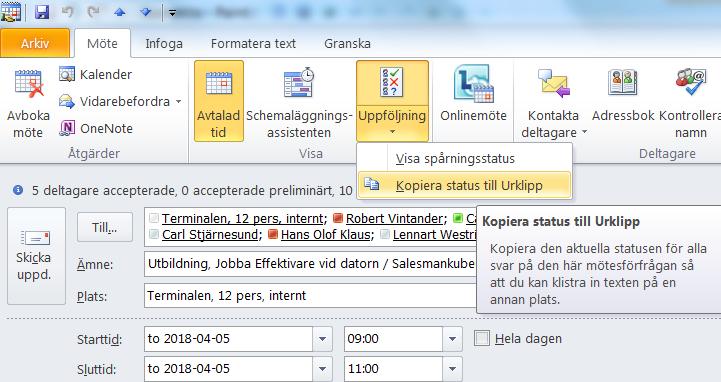Open the Schemaläggningsassistenten view

coord(299,103)
